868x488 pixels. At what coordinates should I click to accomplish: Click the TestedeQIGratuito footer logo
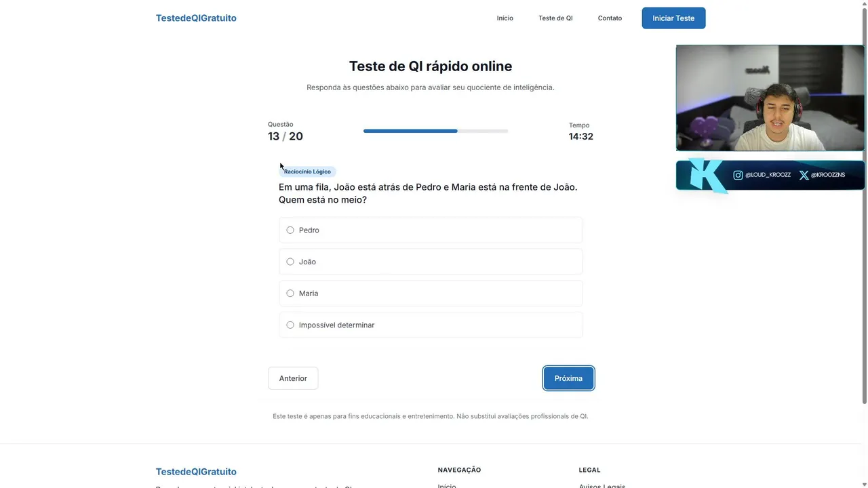coord(196,472)
